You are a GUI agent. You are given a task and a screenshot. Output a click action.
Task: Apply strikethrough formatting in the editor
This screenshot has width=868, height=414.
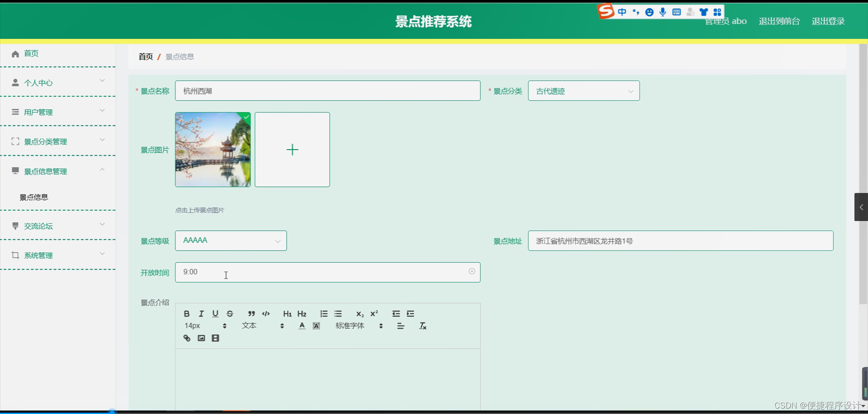click(230, 314)
